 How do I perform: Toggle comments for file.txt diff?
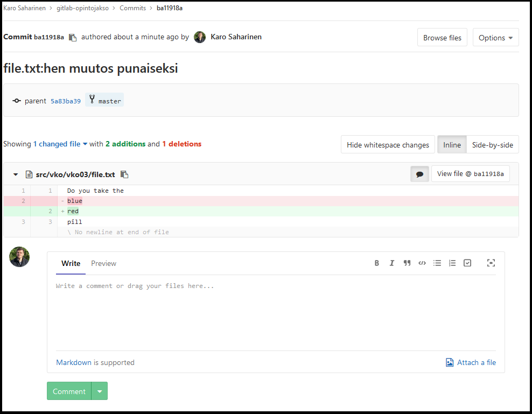click(419, 174)
